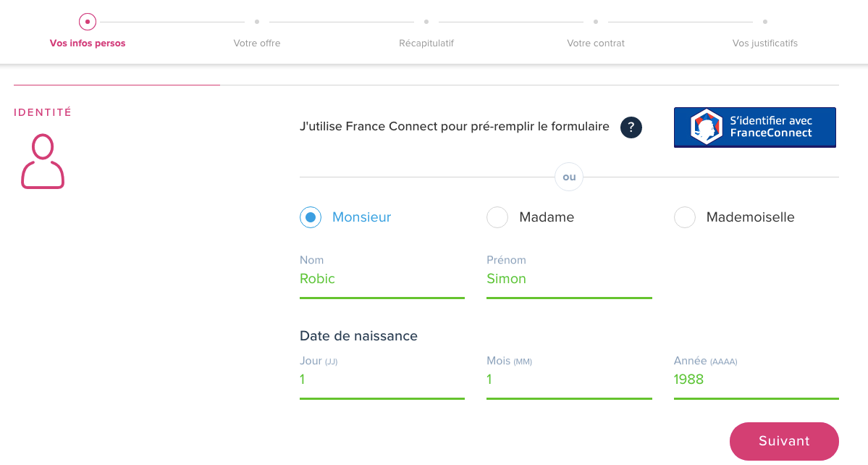The image size is (868, 465).
Task: Click the Nom field containing Robic
Action: click(x=382, y=279)
